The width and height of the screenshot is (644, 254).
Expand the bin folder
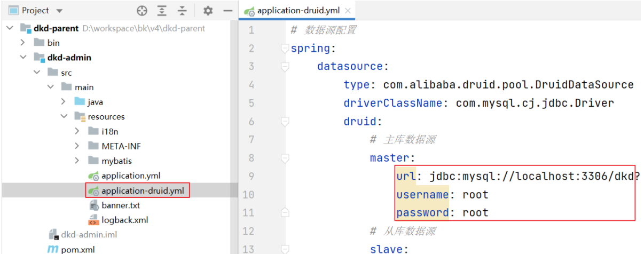[x=23, y=43]
